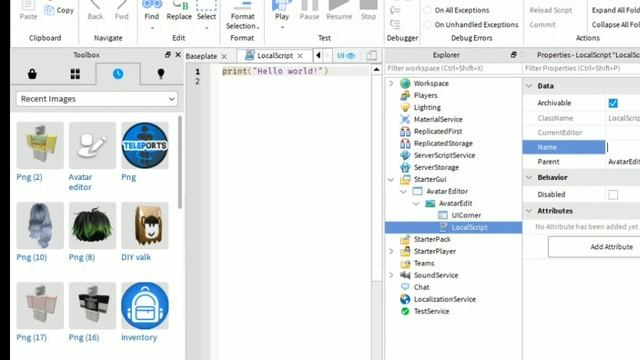The height and width of the screenshot is (360, 640).
Task: Undock the Toolbox panel
Action: (x=168, y=55)
